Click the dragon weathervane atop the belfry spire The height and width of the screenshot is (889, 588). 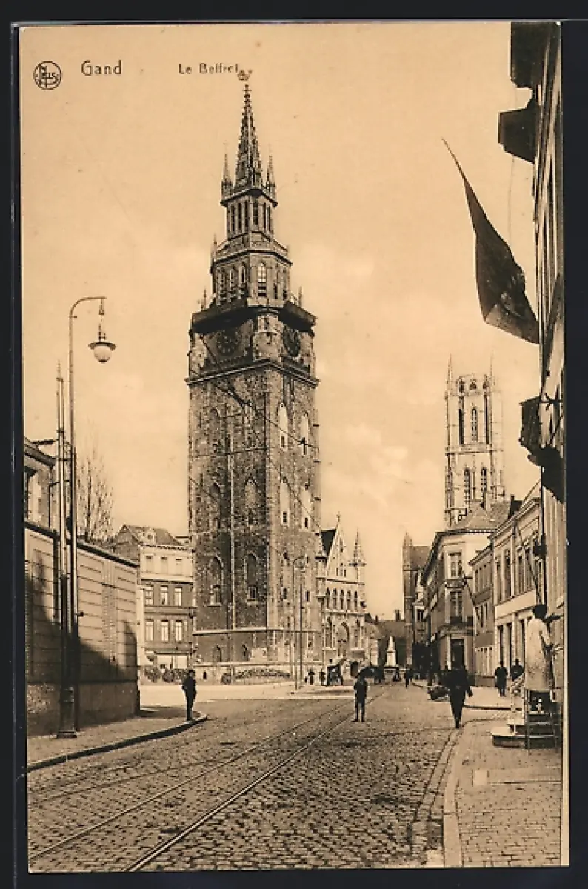tap(244, 75)
